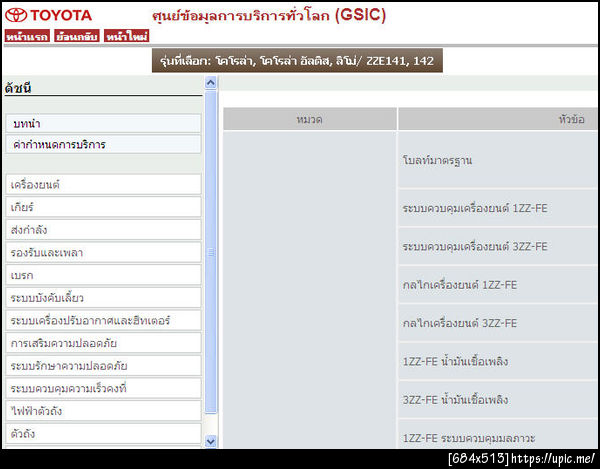Click the หน้าแรก home button
600x469 pixels.
pyautogui.click(x=27, y=36)
